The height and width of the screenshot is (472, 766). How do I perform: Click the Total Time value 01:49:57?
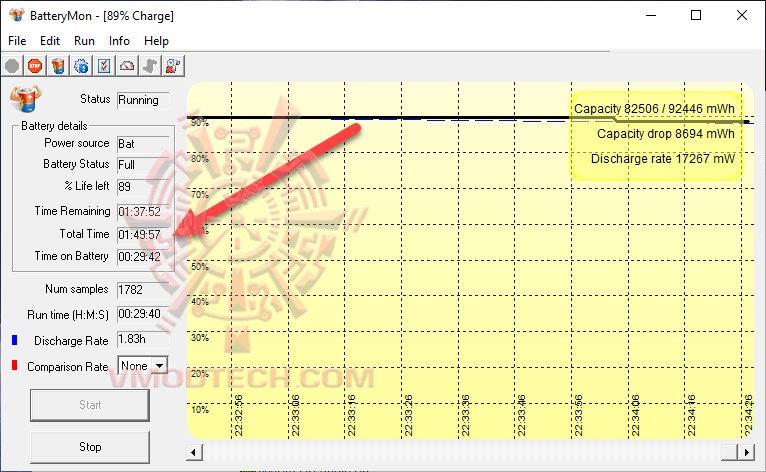click(139, 235)
